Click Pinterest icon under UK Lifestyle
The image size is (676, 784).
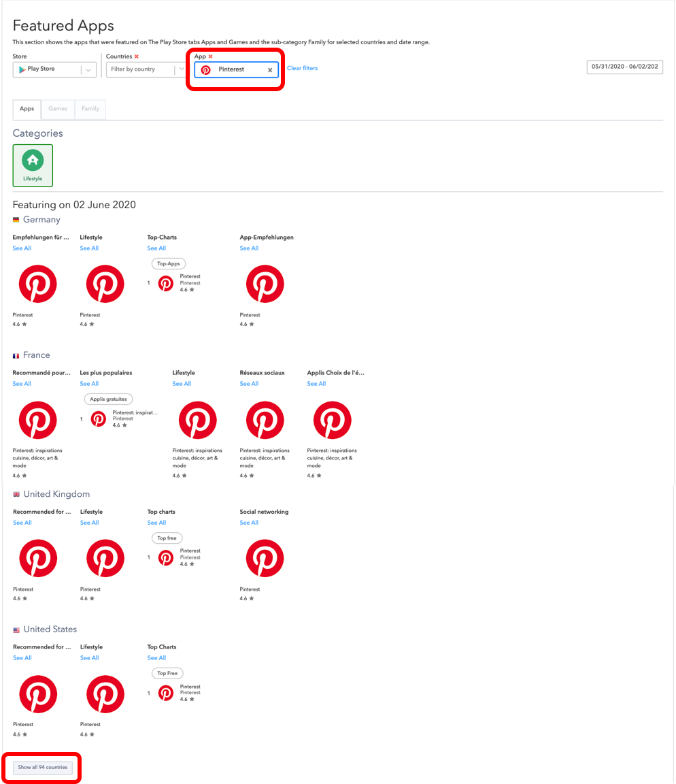[105, 558]
